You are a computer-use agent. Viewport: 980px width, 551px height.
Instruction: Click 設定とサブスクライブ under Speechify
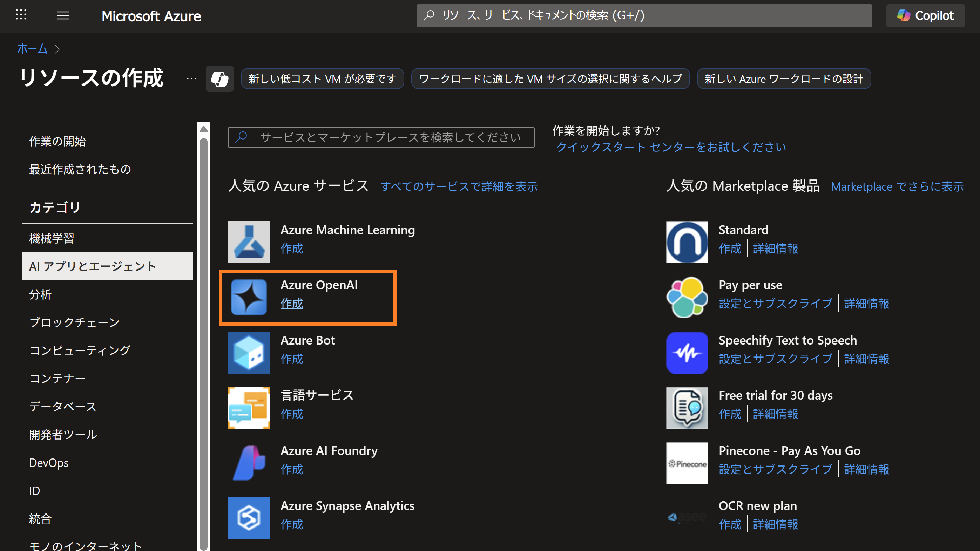point(775,359)
